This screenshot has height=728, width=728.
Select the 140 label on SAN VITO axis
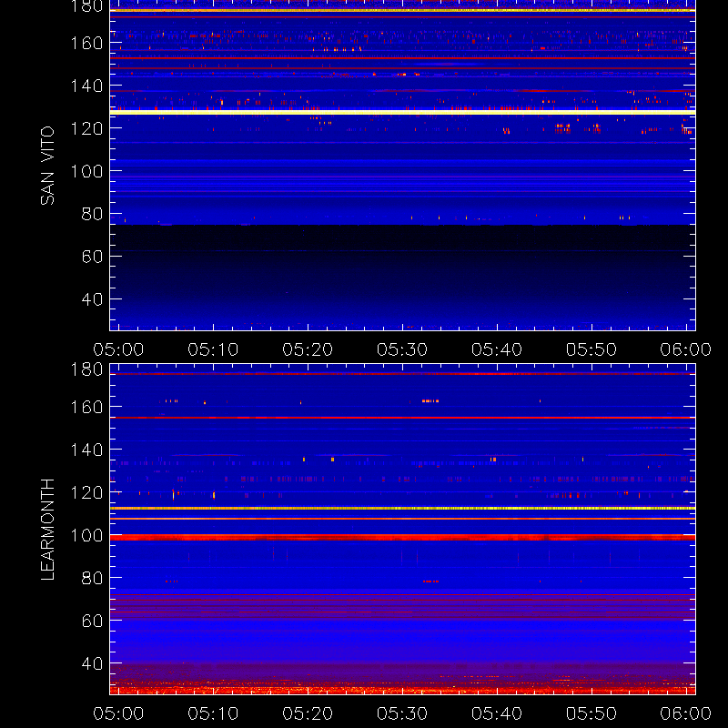(86, 86)
